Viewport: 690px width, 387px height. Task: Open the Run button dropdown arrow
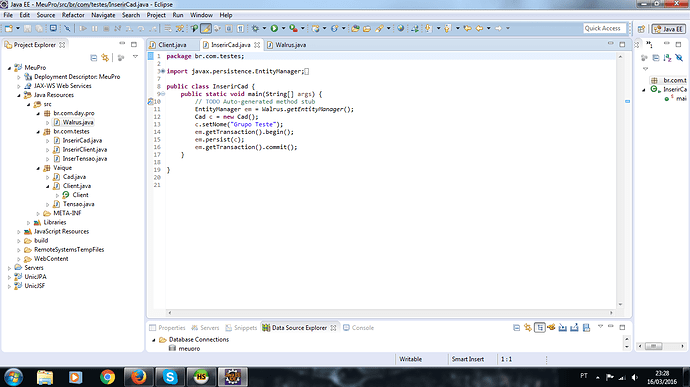pos(283,29)
